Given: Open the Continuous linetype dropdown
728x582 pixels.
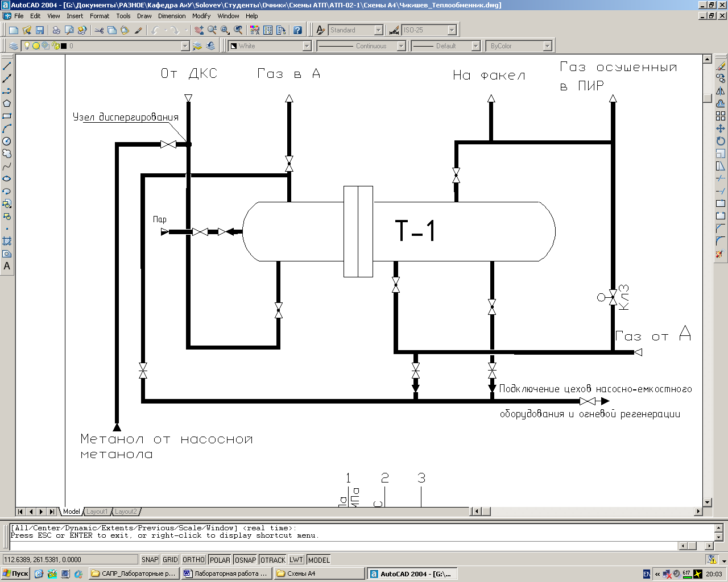Looking at the screenshot, I should pyautogui.click(x=401, y=46).
